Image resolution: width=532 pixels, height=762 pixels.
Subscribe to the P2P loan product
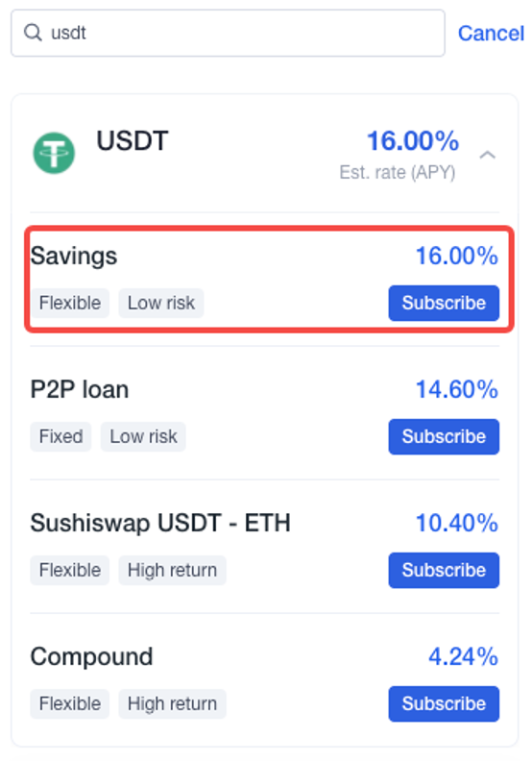click(444, 436)
